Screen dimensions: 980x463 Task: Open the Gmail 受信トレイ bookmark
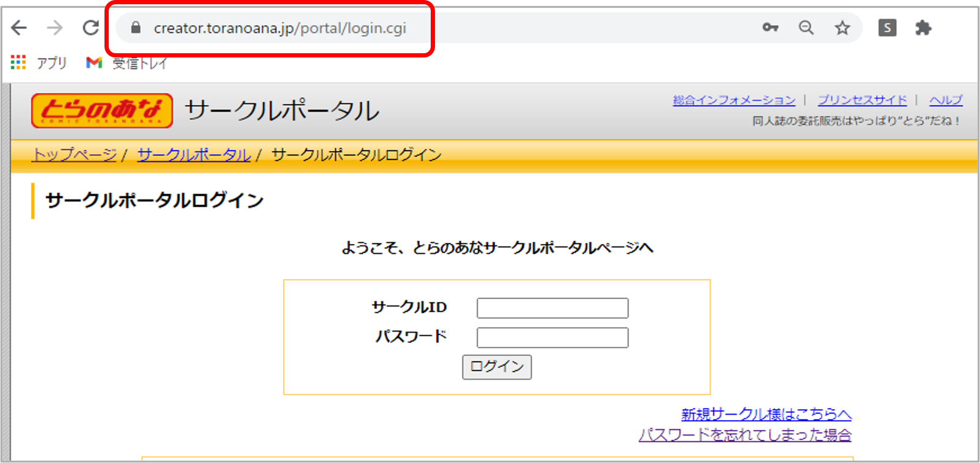point(126,62)
